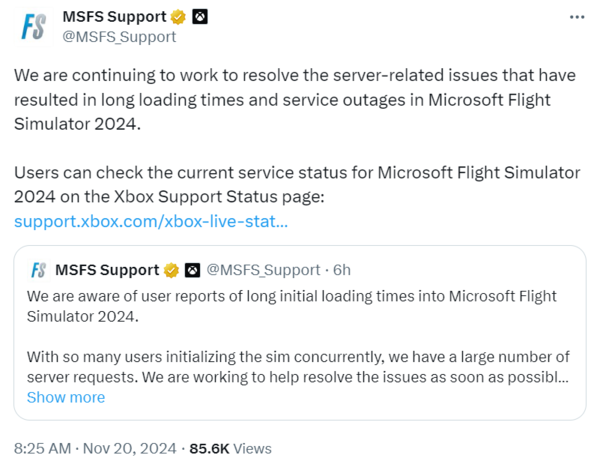Click the 85.6K Views count
Screen dimensions: 600x467
click(229, 448)
